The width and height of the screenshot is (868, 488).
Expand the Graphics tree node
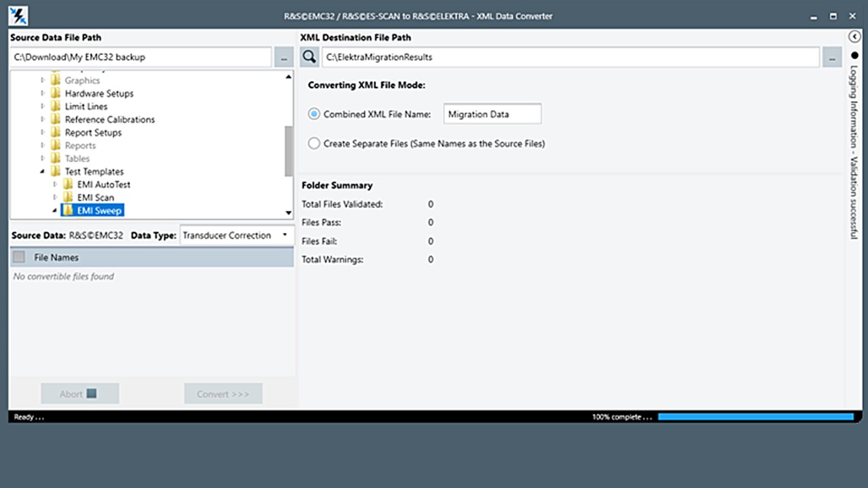pyautogui.click(x=43, y=80)
